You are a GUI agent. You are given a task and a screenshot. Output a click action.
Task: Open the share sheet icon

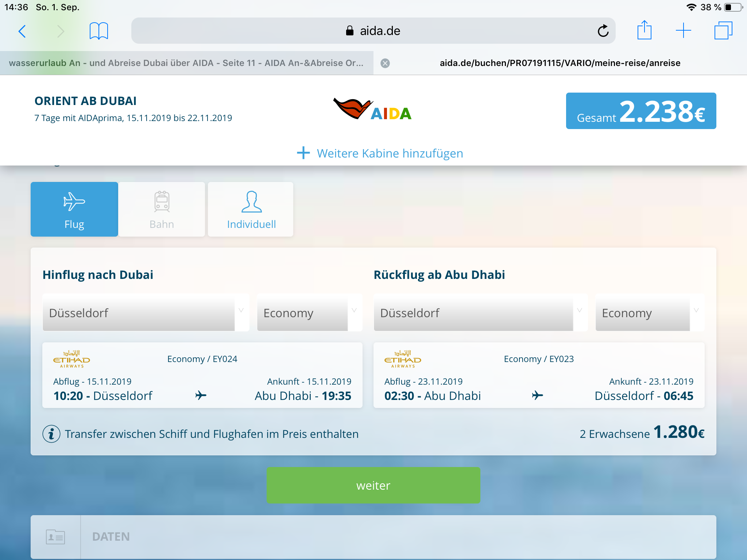pyautogui.click(x=644, y=30)
